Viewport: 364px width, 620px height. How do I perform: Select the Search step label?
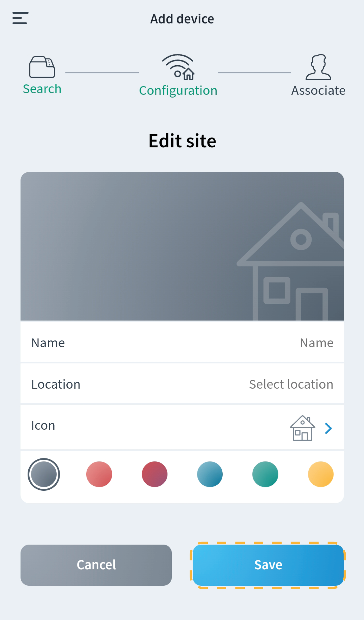coord(42,89)
